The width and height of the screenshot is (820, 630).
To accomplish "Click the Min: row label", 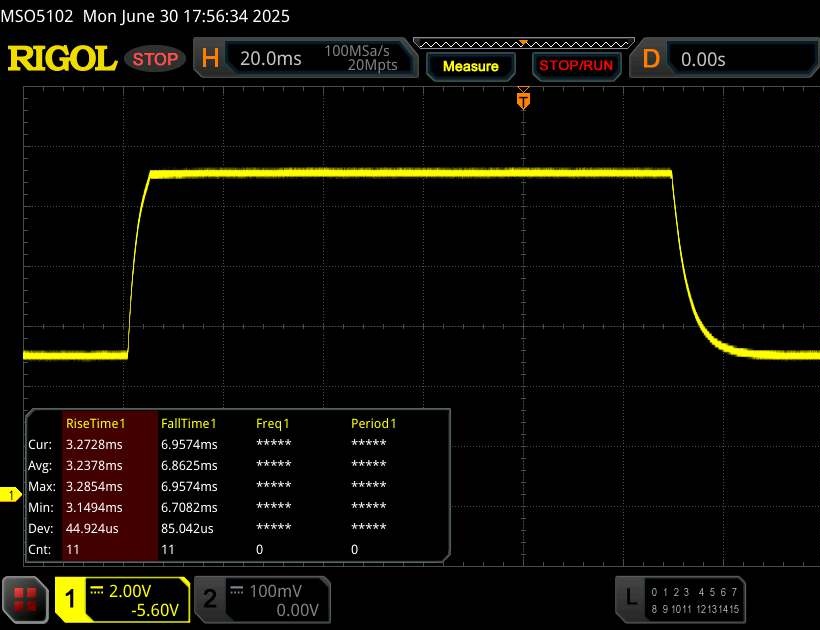I will [41, 507].
